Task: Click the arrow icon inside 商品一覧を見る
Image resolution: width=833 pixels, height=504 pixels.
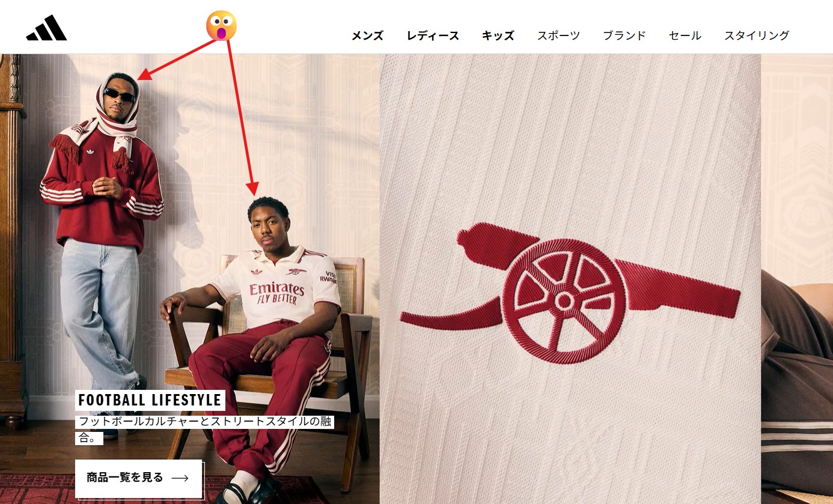Action: [180, 478]
